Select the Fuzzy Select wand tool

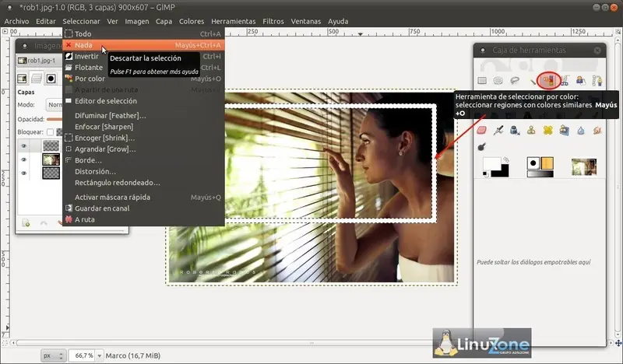pyautogui.click(x=533, y=82)
